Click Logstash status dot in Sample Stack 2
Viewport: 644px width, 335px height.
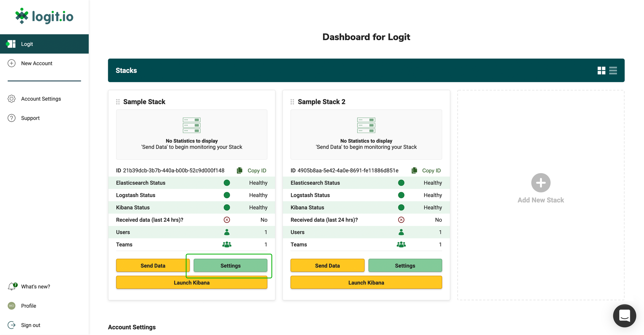click(x=401, y=195)
